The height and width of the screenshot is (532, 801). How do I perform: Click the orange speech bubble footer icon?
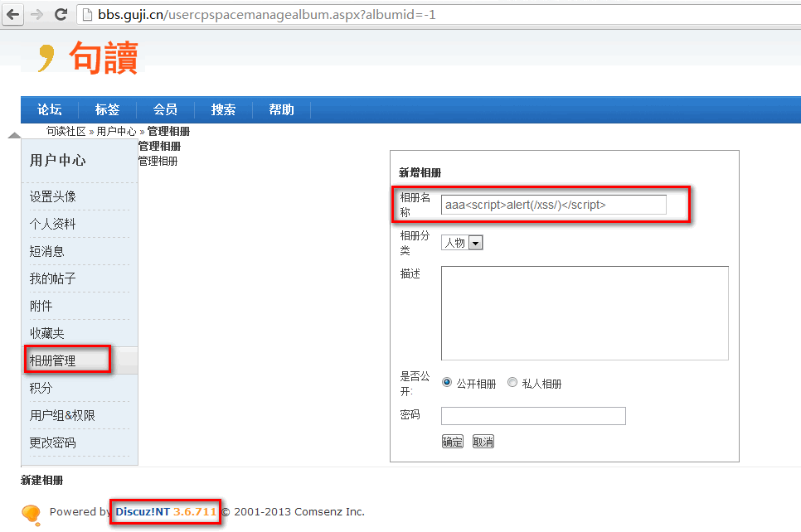coord(32,514)
